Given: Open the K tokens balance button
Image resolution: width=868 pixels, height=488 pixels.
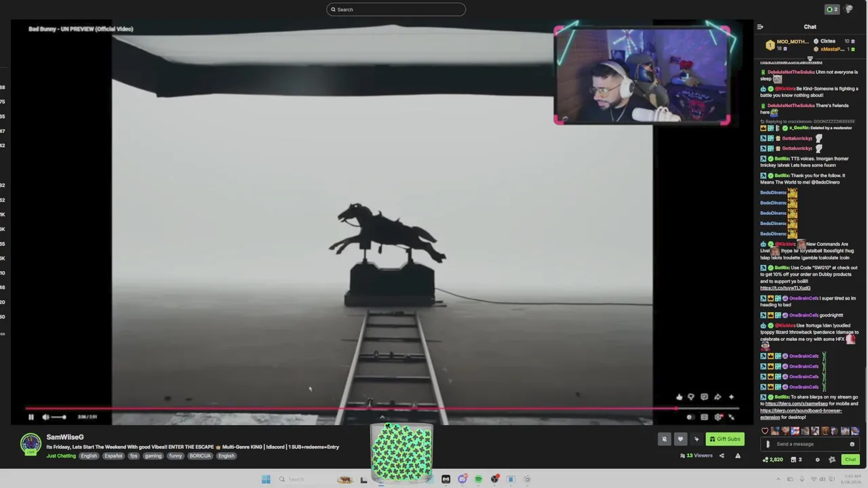Looking at the screenshot, I should point(831,9).
